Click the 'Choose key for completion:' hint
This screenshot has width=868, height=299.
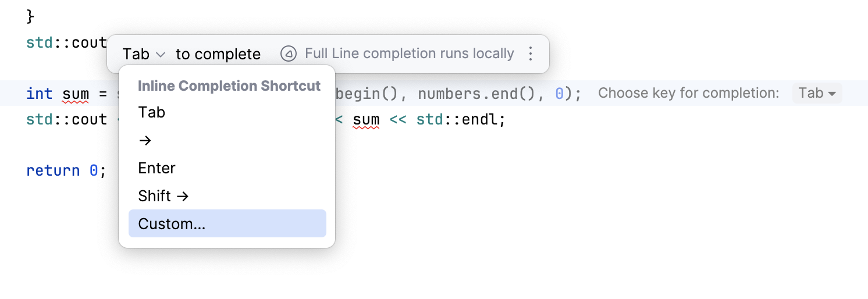coord(688,93)
